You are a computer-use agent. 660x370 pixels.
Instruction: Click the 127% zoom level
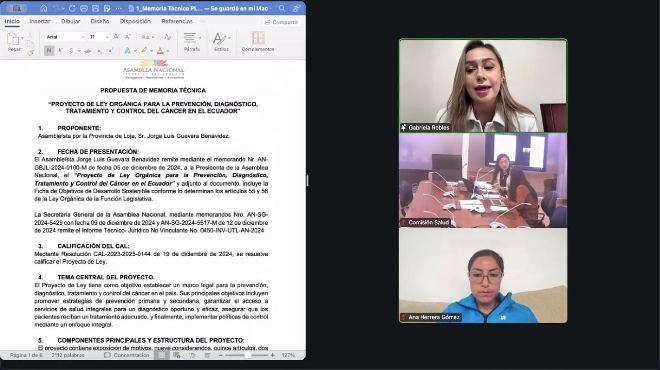tap(288, 355)
